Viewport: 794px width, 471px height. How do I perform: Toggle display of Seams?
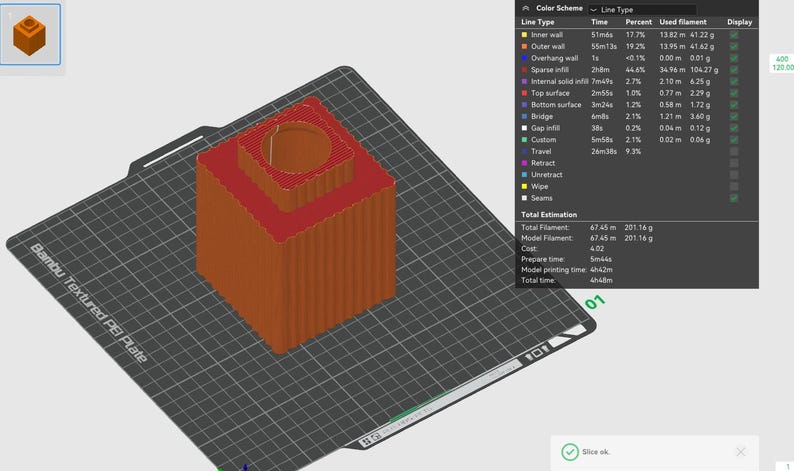pos(734,198)
